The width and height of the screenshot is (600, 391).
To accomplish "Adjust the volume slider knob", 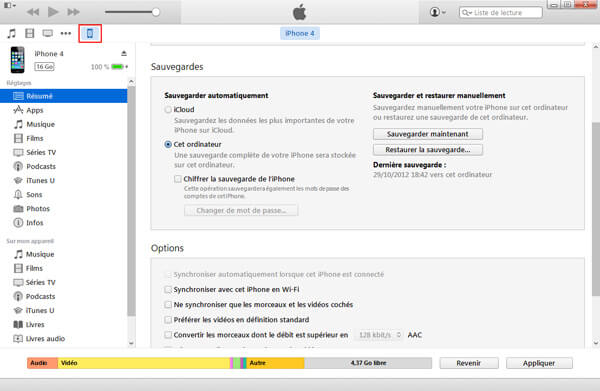I will 156,12.
